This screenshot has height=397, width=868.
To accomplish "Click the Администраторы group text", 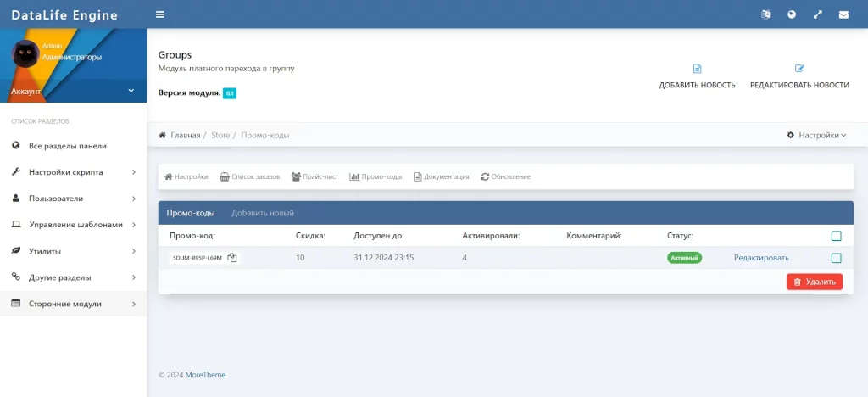I will (72, 57).
